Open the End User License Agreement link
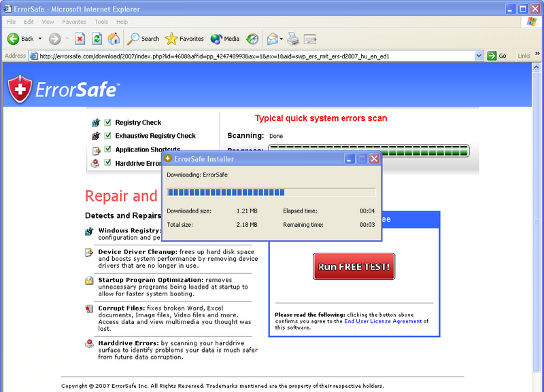This screenshot has height=392, width=544. point(383,321)
